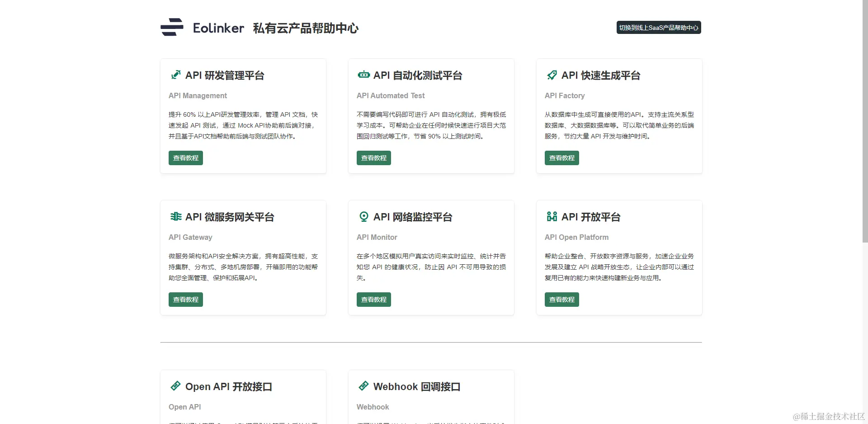Screen dimensions: 868x424
Task: Open 查看教程 for API 开放平台
Action: pyautogui.click(x=561, y=300)
